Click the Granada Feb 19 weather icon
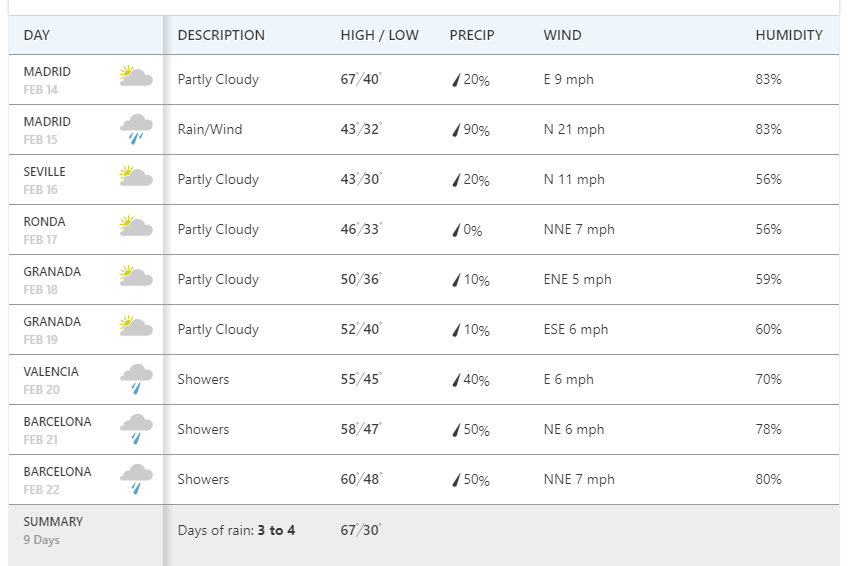 tap(135, 328)
